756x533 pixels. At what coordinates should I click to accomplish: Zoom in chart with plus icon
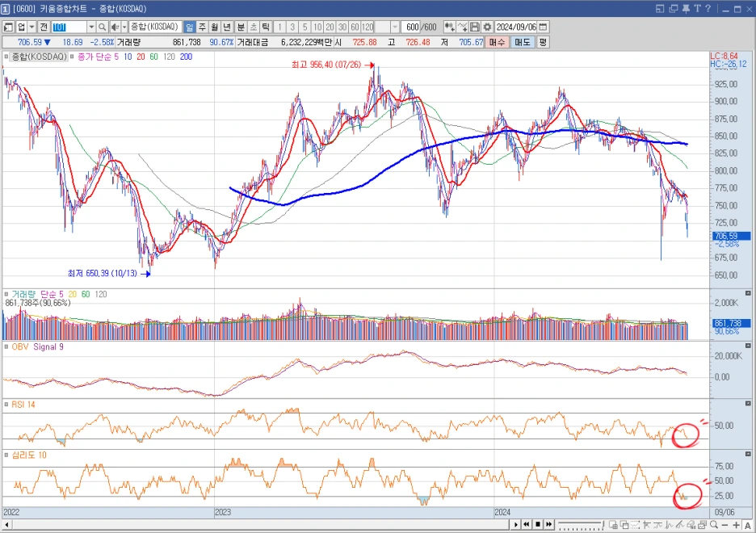point(737,525)
